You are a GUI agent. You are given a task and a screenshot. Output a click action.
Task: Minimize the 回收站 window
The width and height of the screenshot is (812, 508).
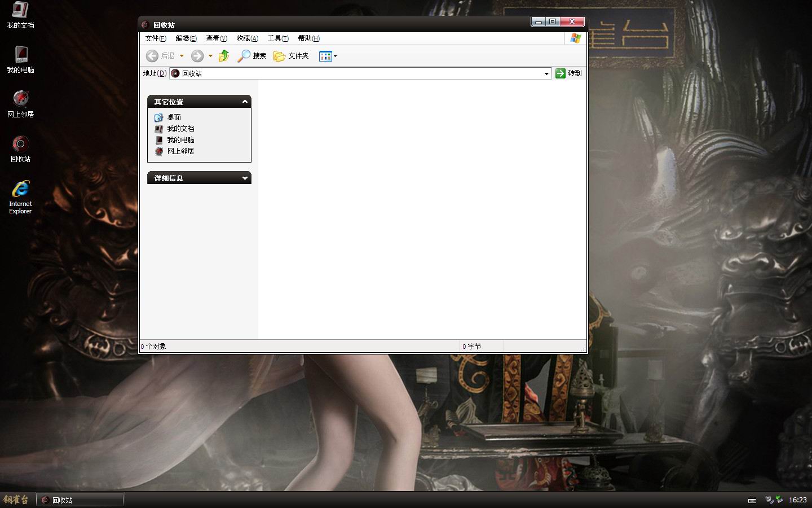click(x=539, y=21)
